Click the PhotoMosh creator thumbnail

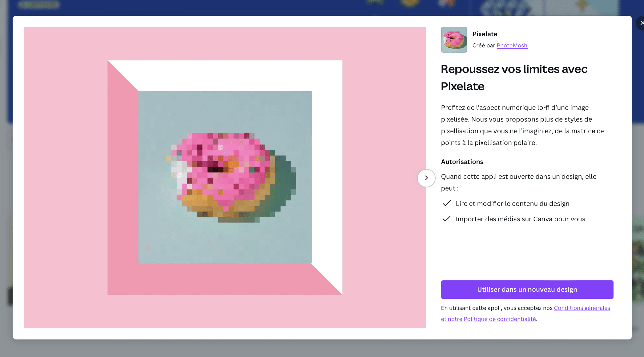click(454, 39)
